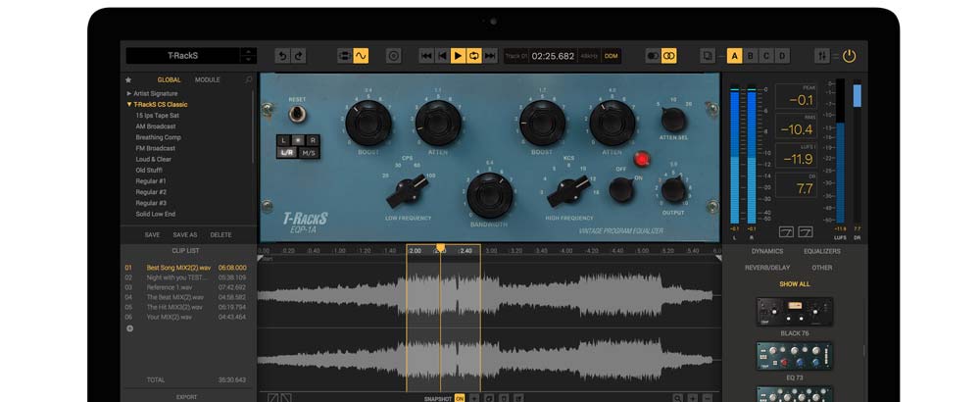The width and height of the screenshot is (980, 402).
Task: Select snapshot C
Action: pyautogui.click(x=766, y=56)
